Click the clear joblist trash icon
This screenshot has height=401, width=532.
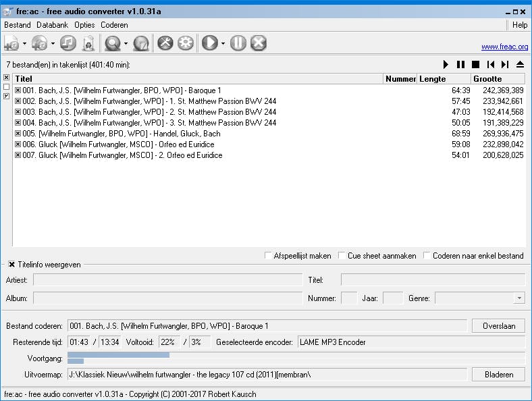point(88,43)
